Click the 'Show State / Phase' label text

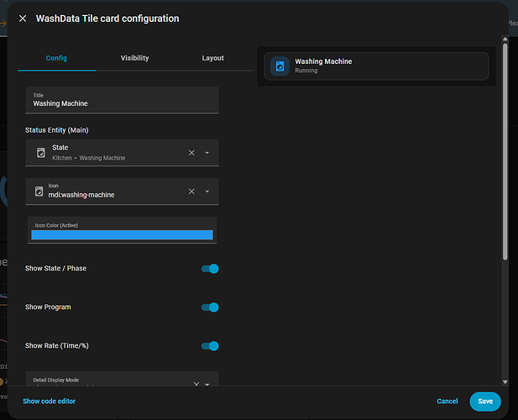point(56,268)
